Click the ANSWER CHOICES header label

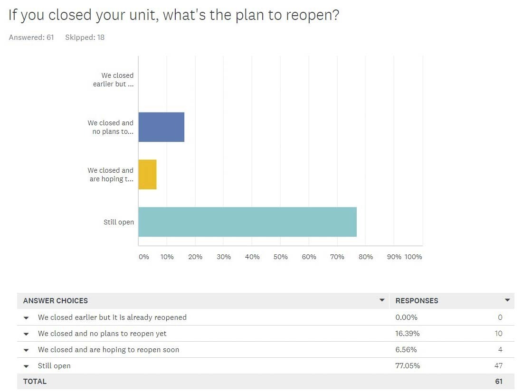[x=56, y=301]
